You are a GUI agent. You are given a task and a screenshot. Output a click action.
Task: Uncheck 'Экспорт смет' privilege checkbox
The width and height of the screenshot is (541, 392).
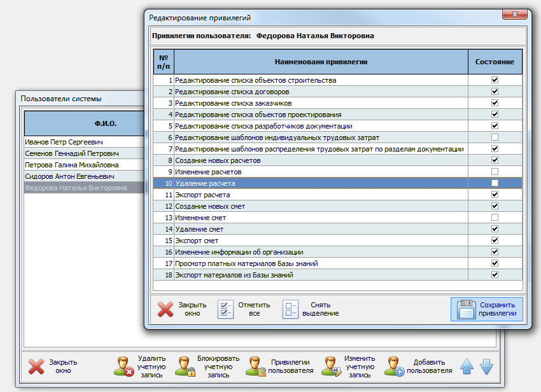pos(495,241)
